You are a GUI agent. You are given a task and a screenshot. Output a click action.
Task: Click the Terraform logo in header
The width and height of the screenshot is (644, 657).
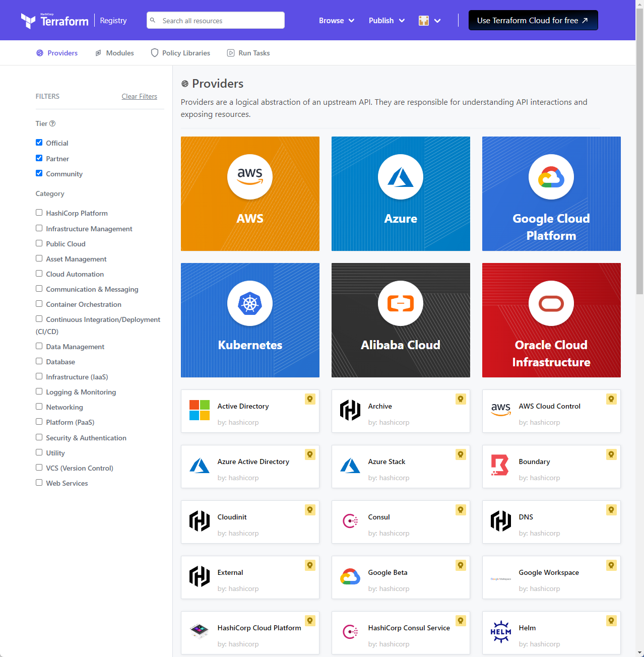[x=54, y=21]
